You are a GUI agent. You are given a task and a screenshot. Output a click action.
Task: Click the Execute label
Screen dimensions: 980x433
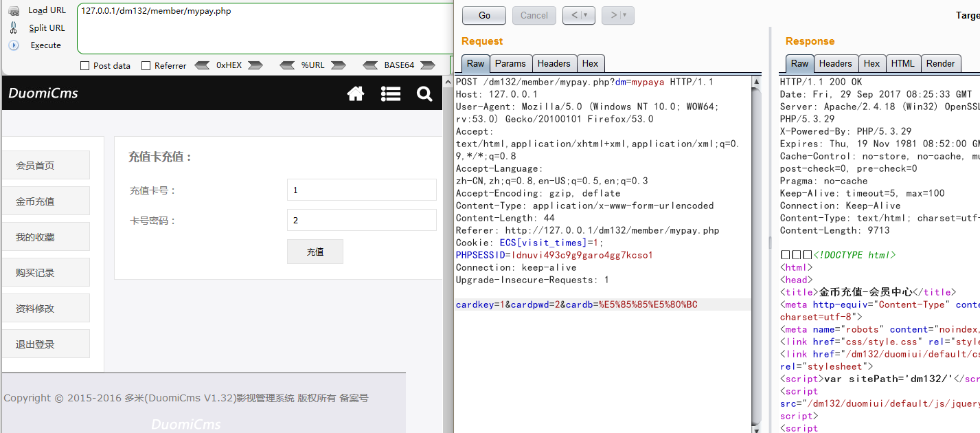(46, 45)
